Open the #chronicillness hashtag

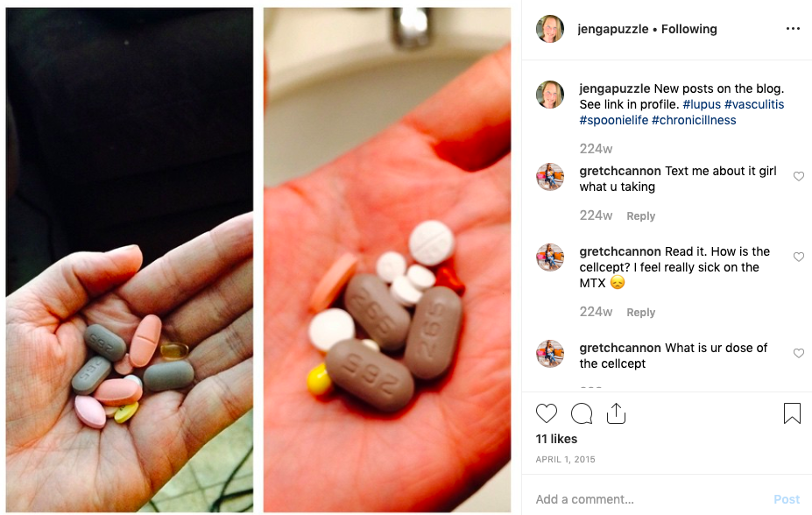click(x=694, y=120)
